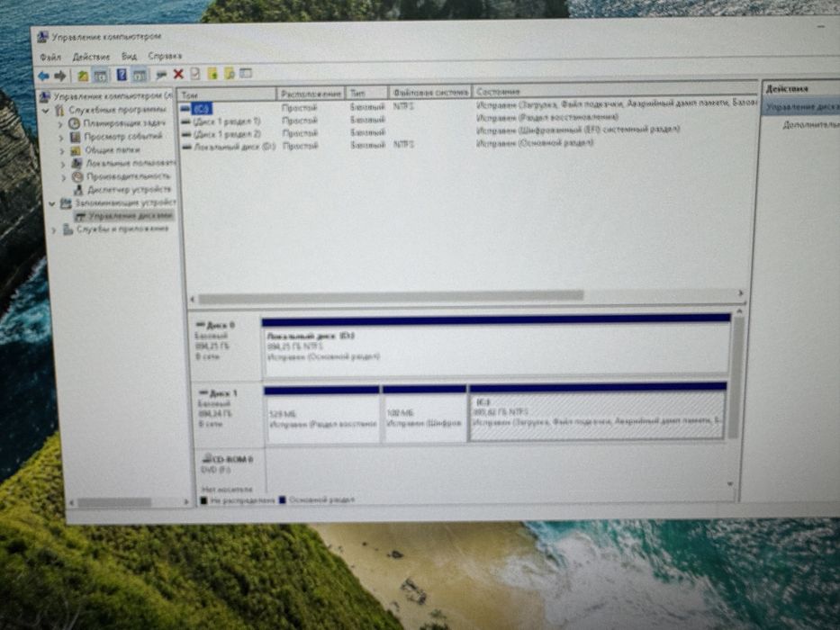The image size is (840, 630).
Task: Open the Вид menu
Action: click(129, 56)
